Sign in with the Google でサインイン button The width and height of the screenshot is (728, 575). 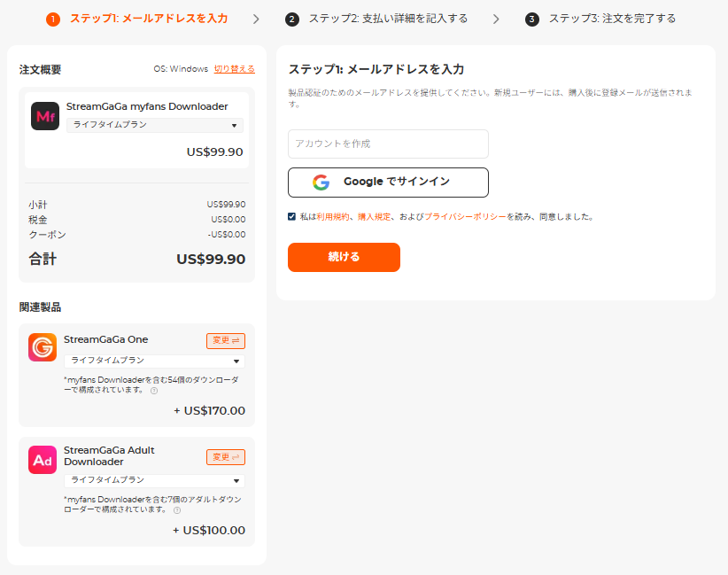(x=388, y=182)
